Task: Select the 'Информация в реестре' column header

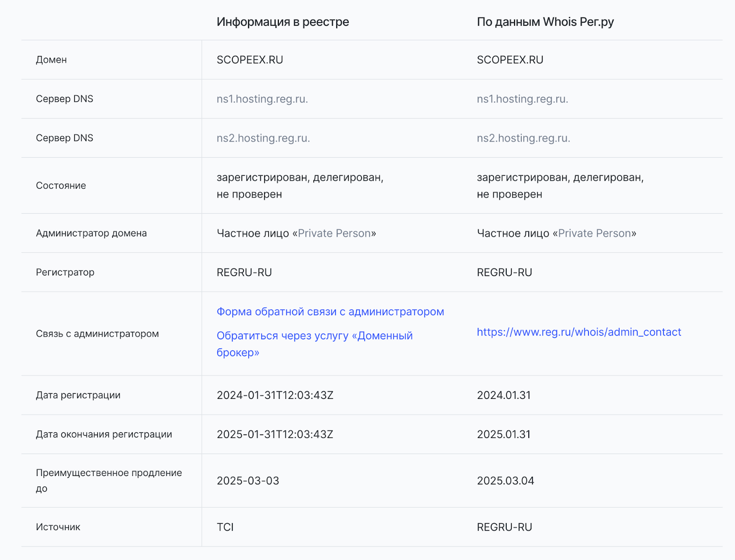Action: point(283,22)
